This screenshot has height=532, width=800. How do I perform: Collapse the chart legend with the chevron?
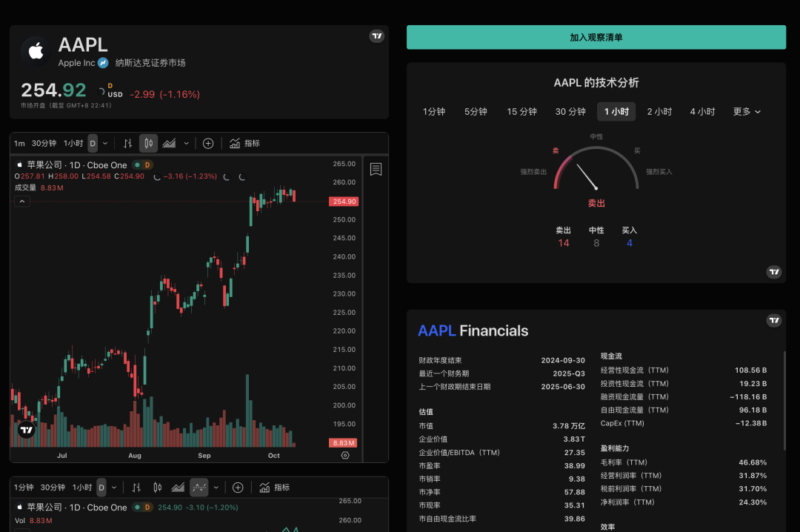click(21, 201)
